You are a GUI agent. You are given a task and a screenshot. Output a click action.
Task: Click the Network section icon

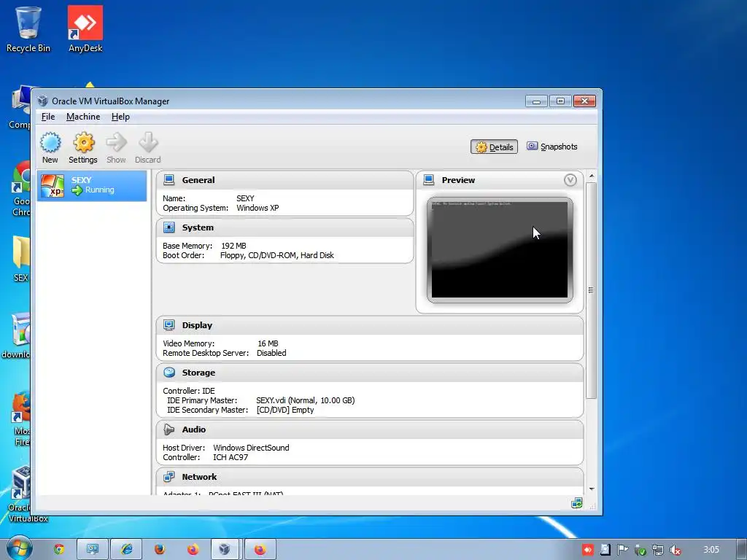tap(169, 477)
